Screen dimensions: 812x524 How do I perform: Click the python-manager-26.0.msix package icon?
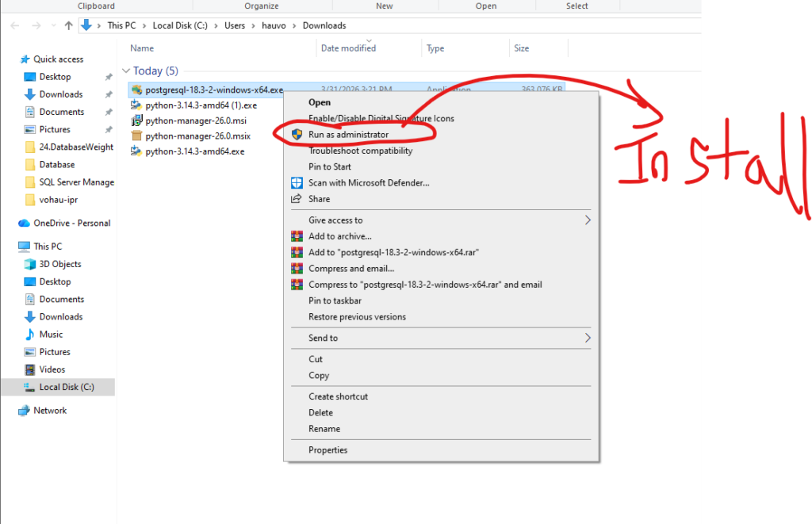136,136
